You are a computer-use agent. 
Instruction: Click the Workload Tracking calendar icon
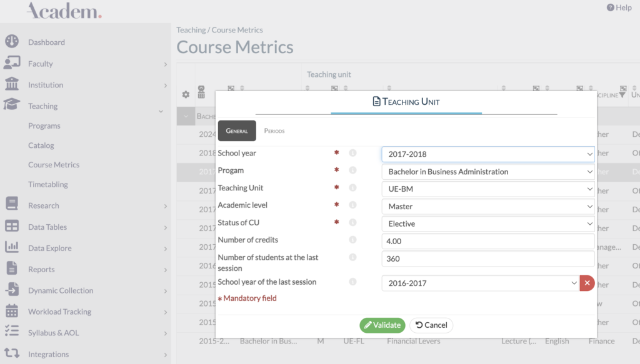11,311
